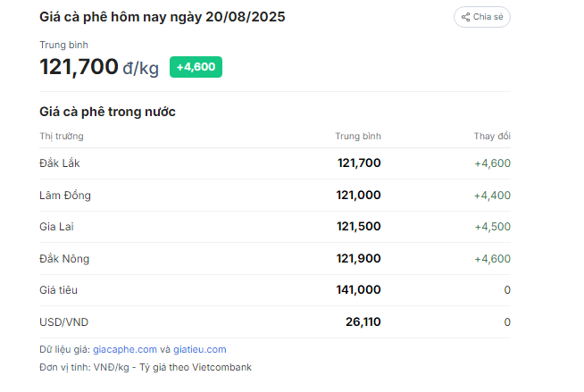
Task: Click the Giá cà phê trong nước heading
Action: pos(107,112)
